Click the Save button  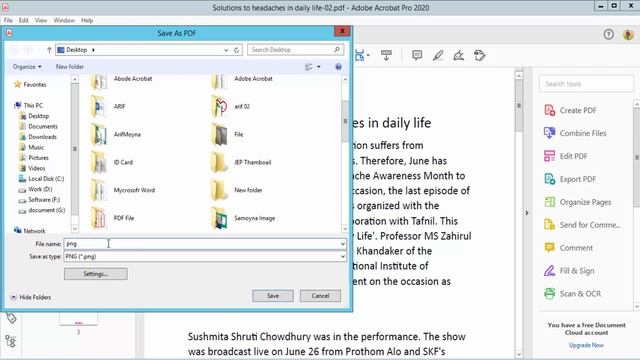click(273, 296)
